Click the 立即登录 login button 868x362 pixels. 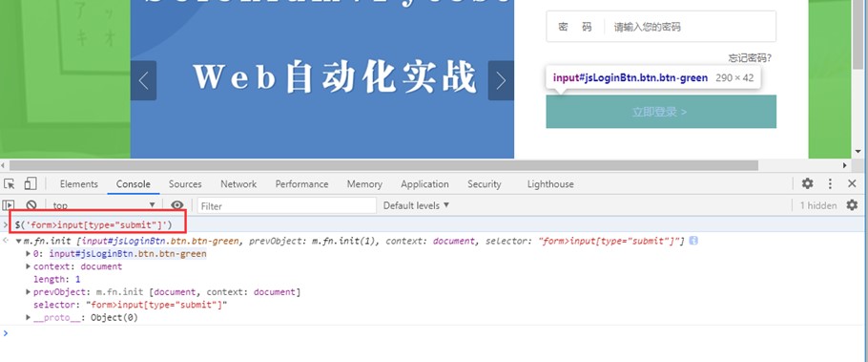coord(661,112)
